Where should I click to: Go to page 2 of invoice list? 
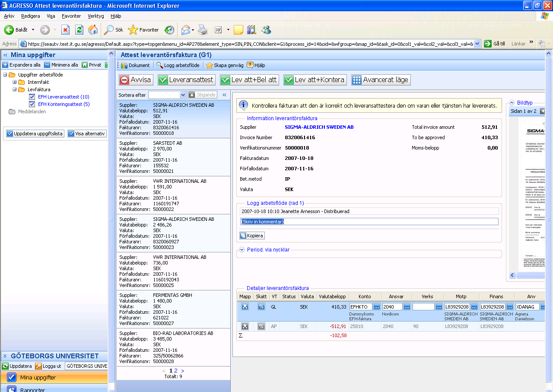[175, 371]
